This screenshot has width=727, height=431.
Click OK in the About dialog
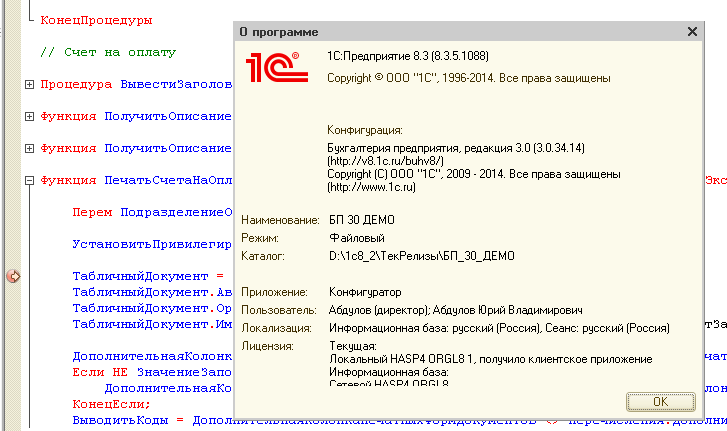point(661,401)
